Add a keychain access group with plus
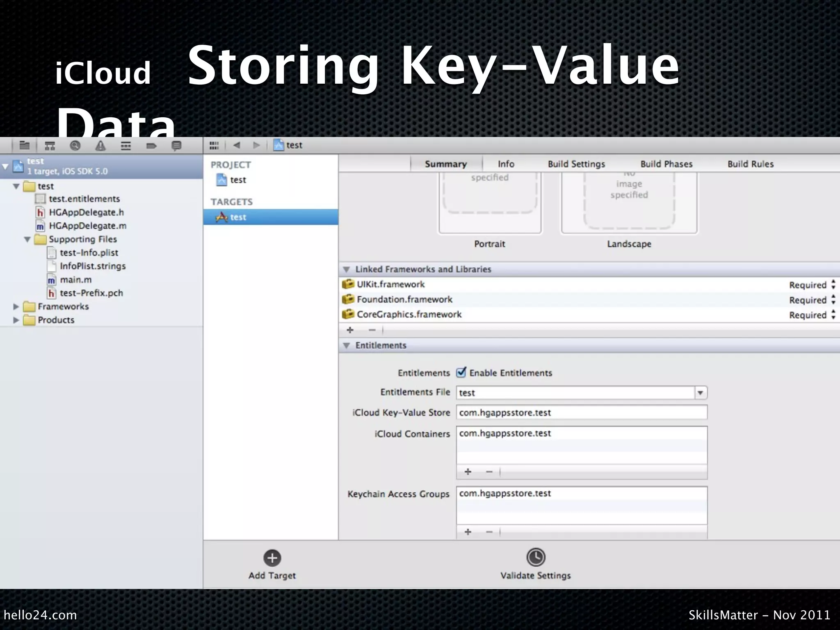This screenshot has height=630, width=840. point(468,532)
